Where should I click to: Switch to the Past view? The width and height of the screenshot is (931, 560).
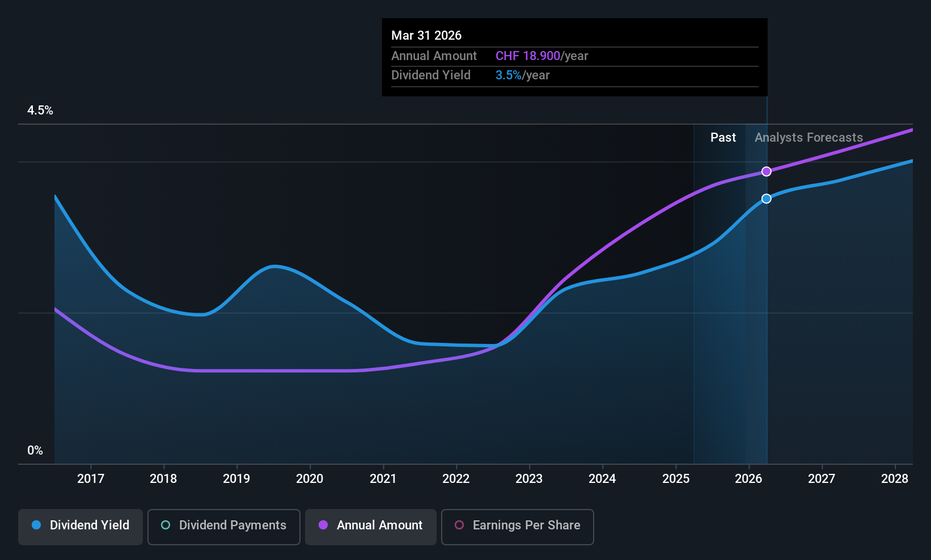tap(722, 137)
